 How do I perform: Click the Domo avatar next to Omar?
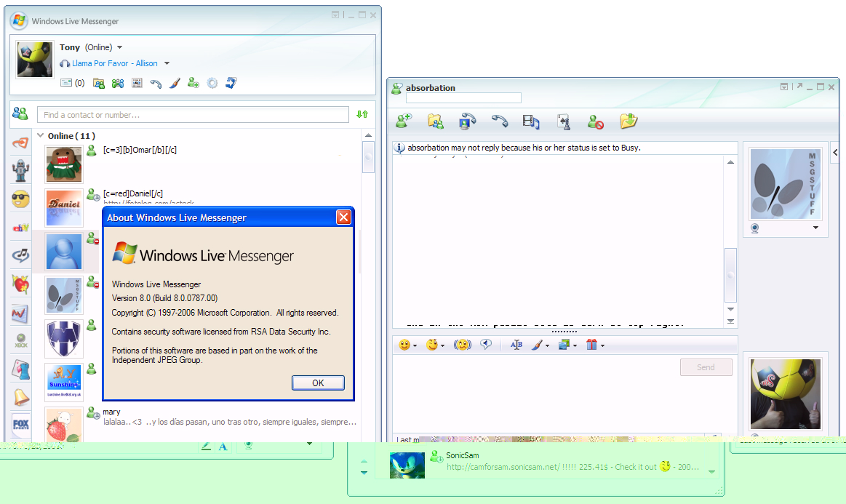[x=64, y=164]
